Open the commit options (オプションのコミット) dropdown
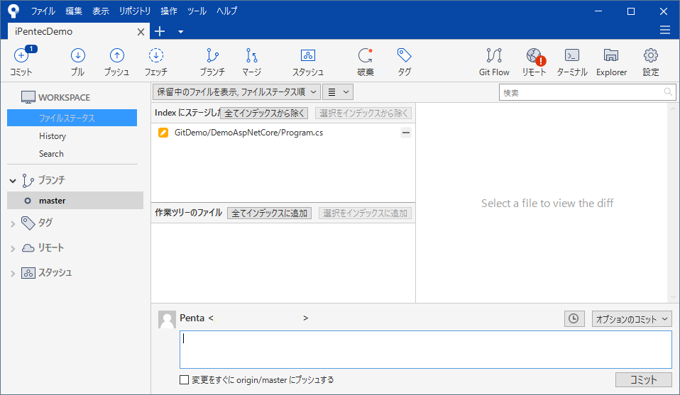 [x=631, y=319]
